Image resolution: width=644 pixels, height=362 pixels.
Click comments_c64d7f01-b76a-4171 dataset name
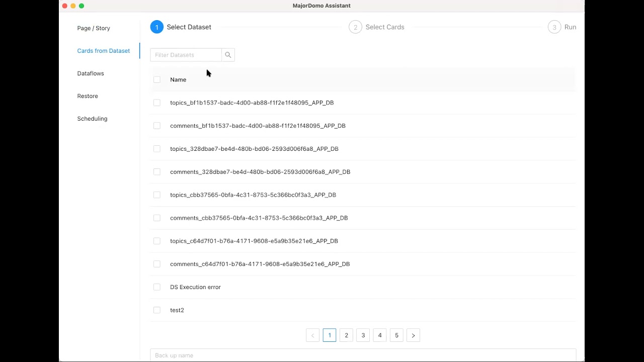click(x=260, y=264)
